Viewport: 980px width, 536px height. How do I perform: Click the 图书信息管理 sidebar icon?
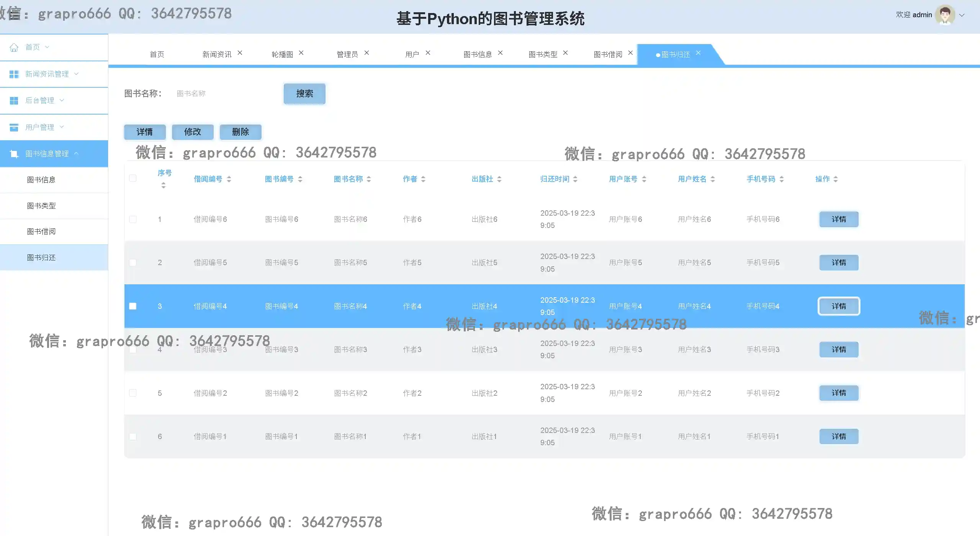pyautogui.click(x=14, y=154)
